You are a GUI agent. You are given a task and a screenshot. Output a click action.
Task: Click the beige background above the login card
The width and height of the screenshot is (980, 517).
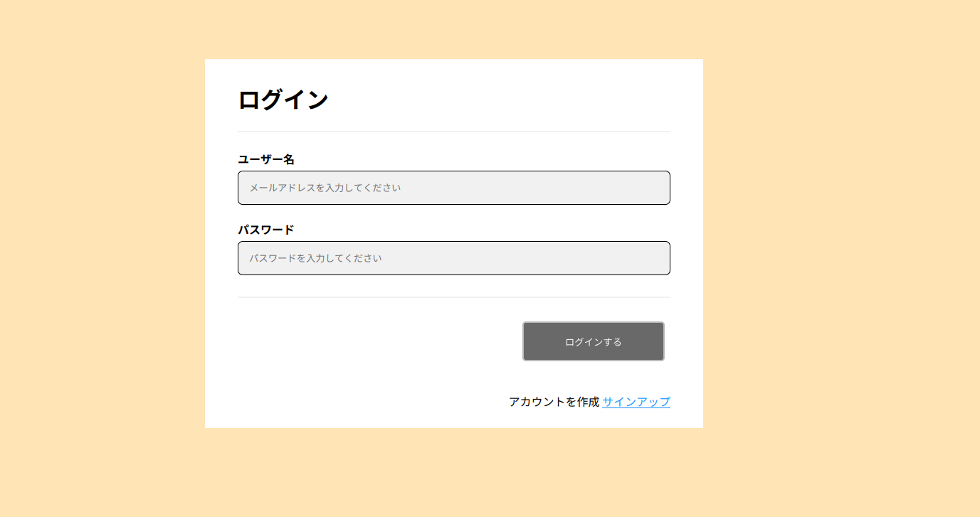point(453,28)
